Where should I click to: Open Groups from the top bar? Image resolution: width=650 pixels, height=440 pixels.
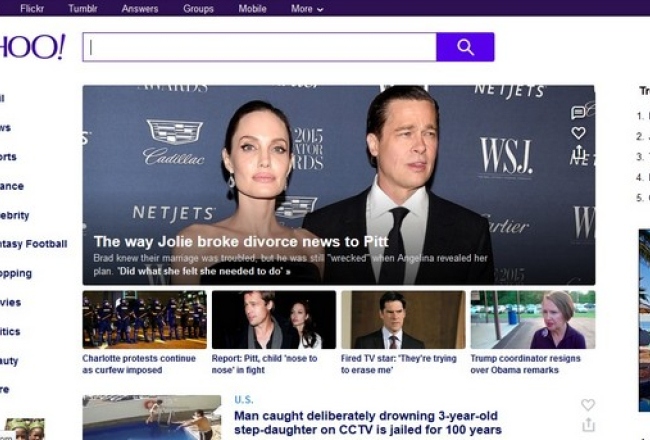(198, 9)
